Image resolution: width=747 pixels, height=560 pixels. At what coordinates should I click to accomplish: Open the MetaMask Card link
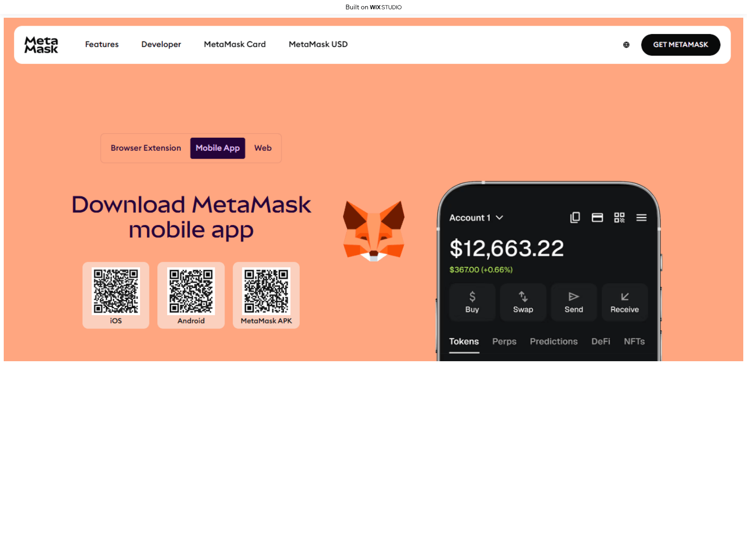point(235,44)
